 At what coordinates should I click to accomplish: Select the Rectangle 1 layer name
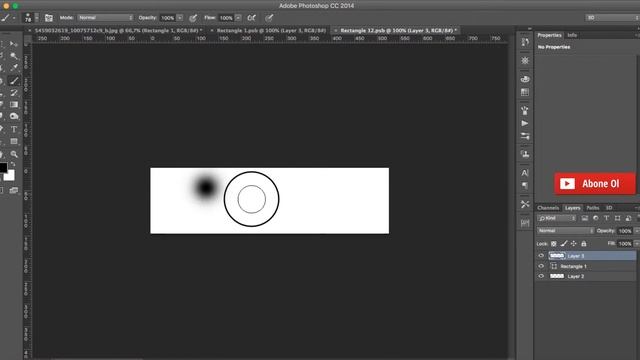pyautogui.click(x=573, y=267)
